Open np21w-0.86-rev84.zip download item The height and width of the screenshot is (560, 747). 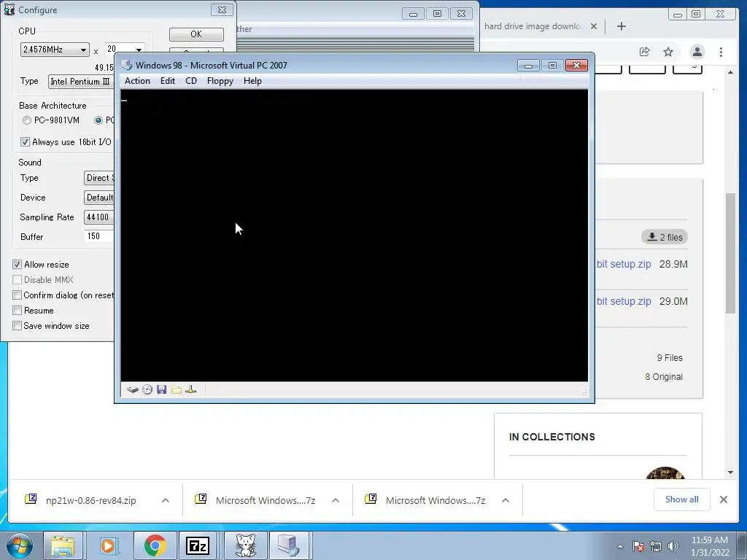(90, 500)
